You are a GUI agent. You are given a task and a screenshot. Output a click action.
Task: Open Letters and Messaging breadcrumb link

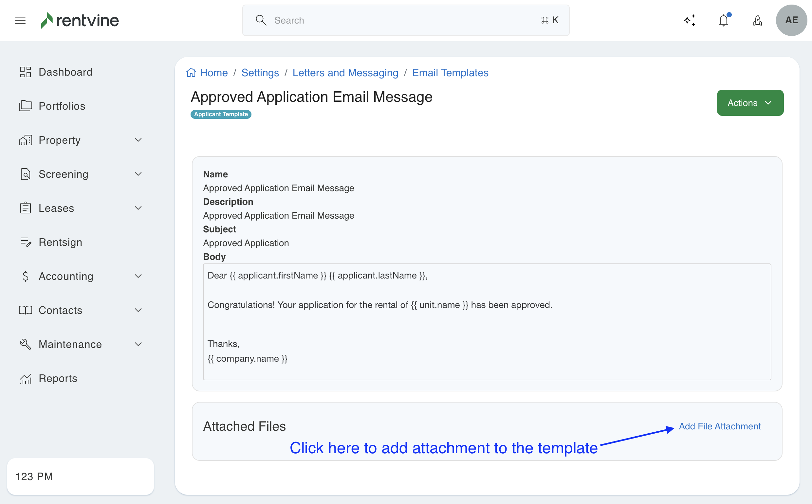click(x=345, y=73)
